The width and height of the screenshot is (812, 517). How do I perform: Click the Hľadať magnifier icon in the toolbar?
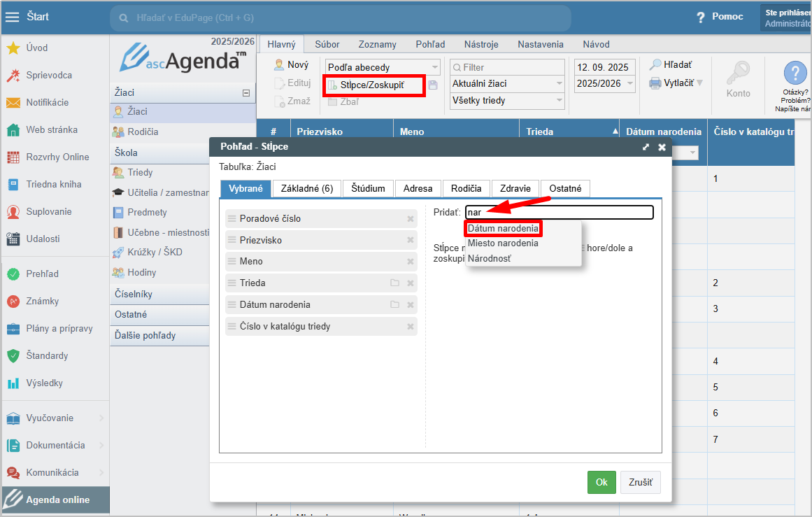pos(655,64)
